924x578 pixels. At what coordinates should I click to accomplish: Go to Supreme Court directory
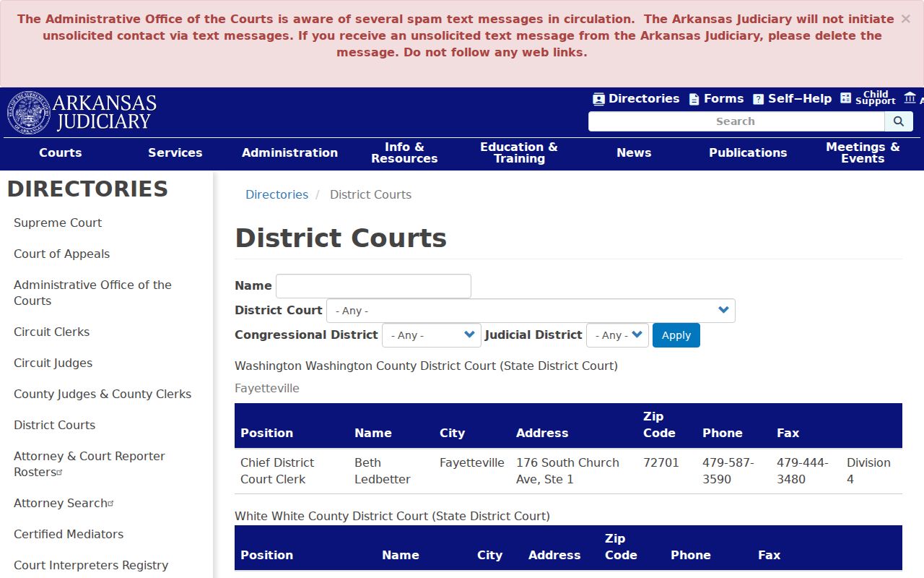58,223
